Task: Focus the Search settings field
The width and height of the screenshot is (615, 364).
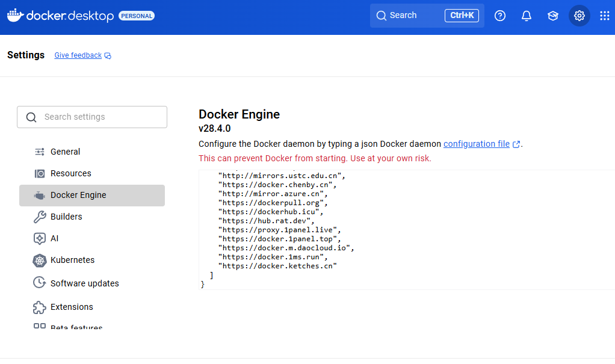Action: [92, 117]
